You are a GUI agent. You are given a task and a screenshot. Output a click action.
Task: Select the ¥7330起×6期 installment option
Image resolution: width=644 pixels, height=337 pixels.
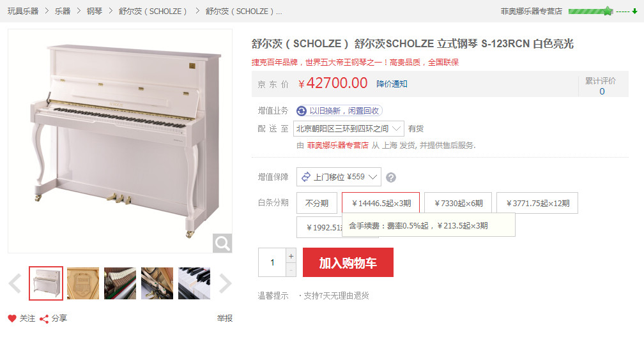tap(458, 203)
